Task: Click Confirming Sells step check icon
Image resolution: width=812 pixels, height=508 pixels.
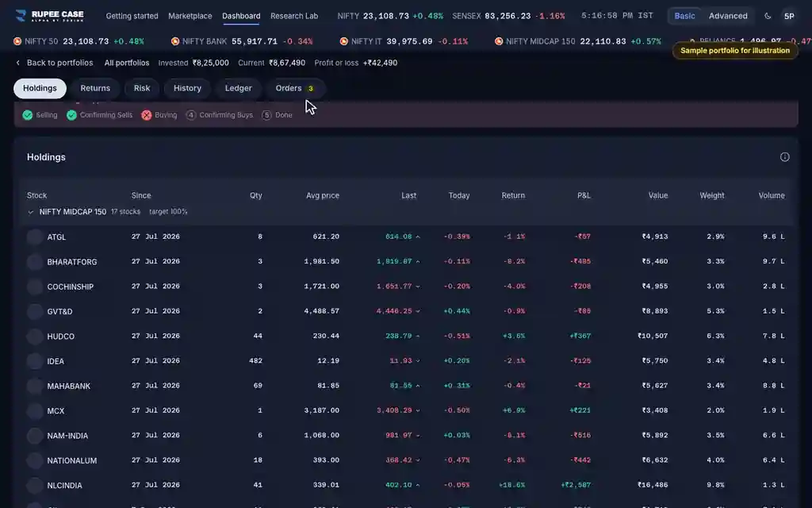Action: pos(71,115)
